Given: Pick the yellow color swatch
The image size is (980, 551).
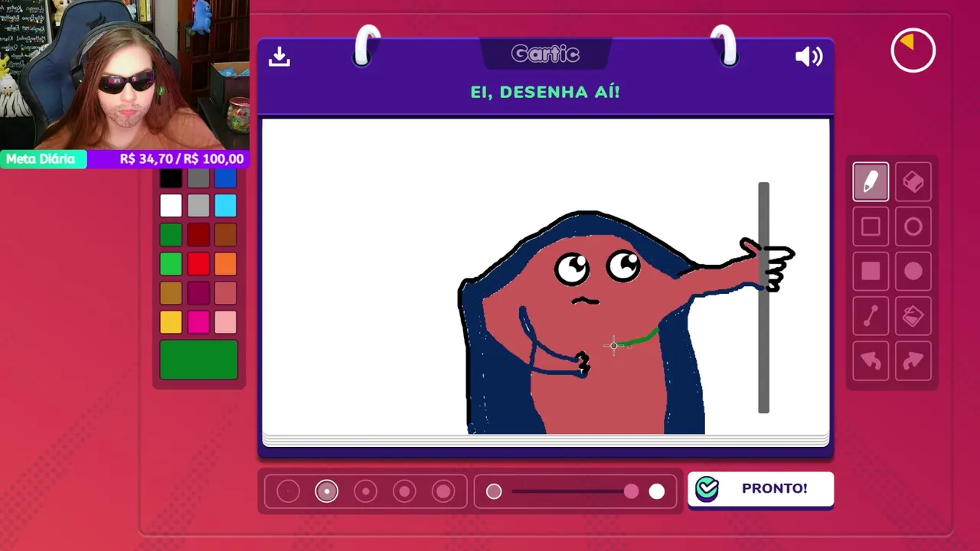Looking at the screenshot, I should coord(171,322).
